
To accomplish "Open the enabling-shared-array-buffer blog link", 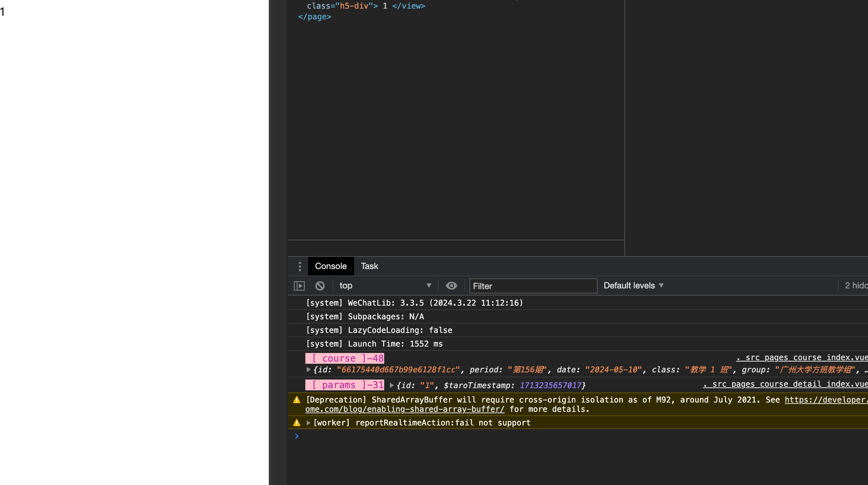I will coord(405,409).
